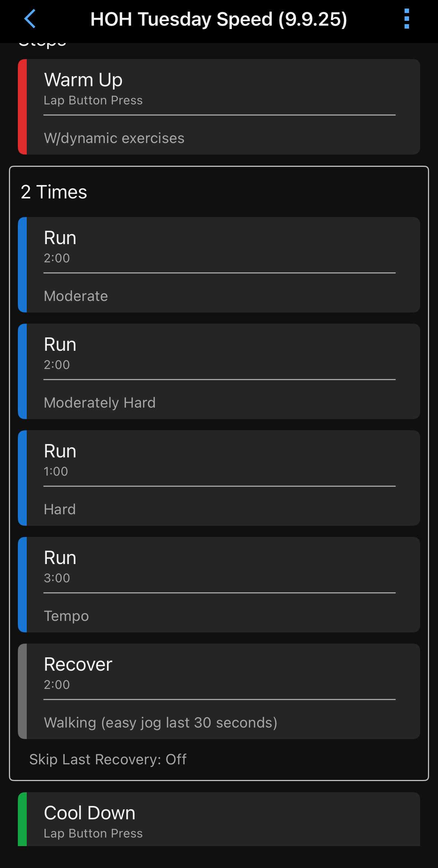Tap the Walking easy jog recovery note

pyautogui.click(x=160, y=723)
